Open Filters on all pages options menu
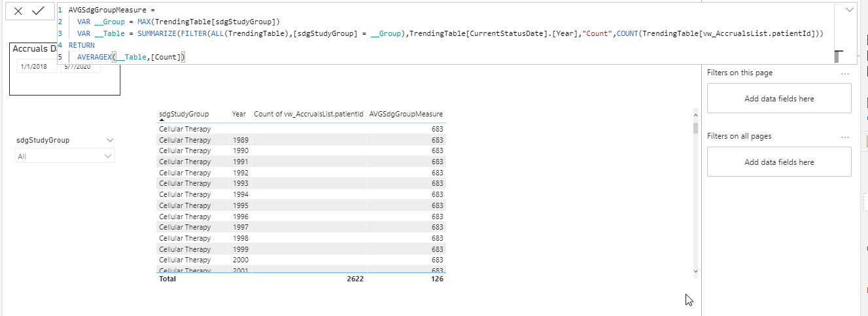This screenshot has width=868, height=316. tap(845, 137)
